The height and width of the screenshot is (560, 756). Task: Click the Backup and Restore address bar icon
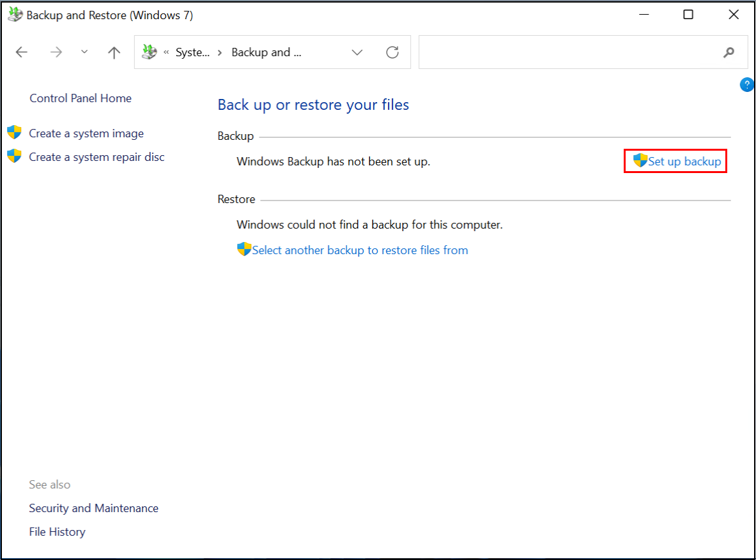[150, 52]
